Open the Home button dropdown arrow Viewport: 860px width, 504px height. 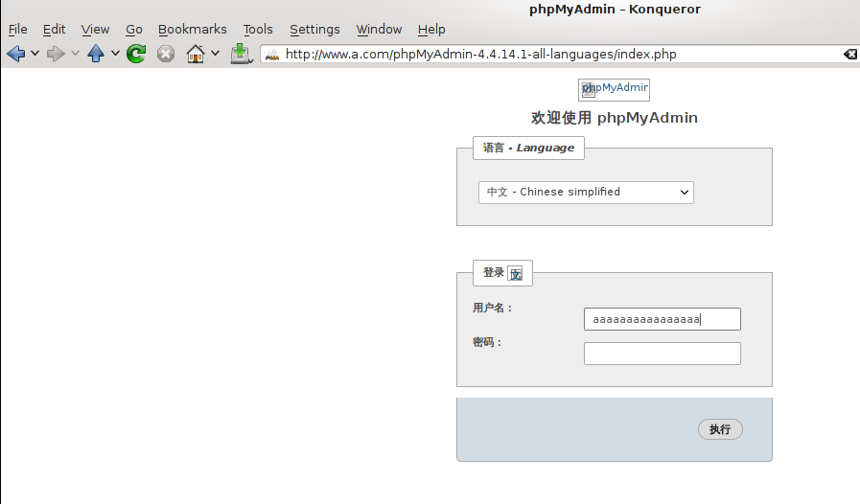click(x=216, y=54)
